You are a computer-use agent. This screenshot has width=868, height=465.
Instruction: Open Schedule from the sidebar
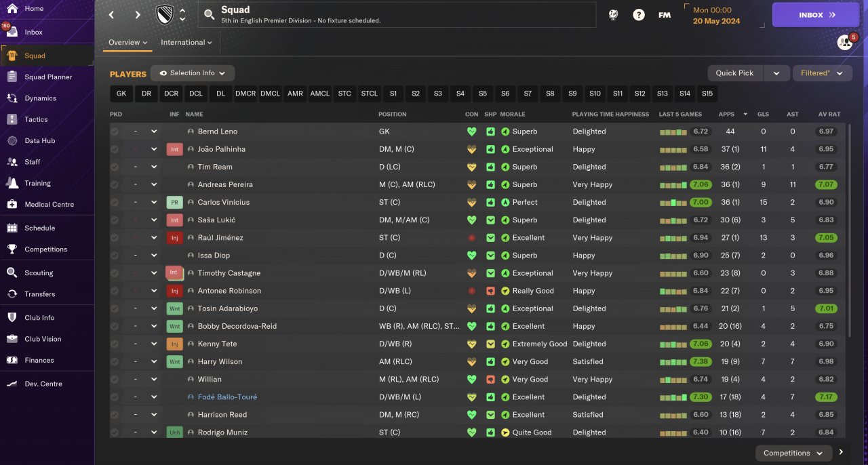(39, 228)
